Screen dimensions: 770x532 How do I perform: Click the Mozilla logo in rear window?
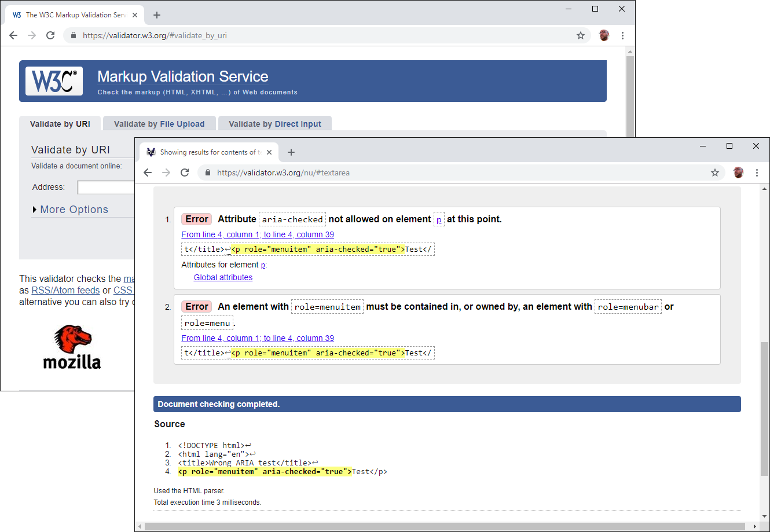[x=72, y=347]
